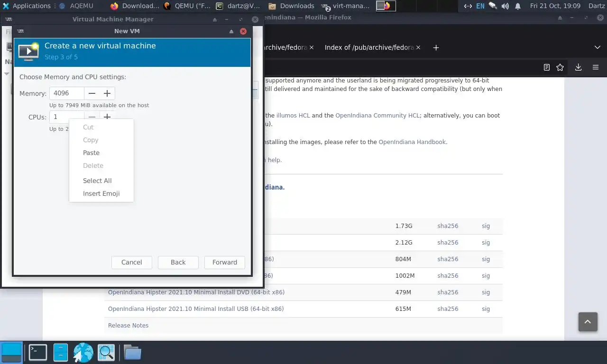Go Back to the previous wizard step
This screenshot has height=364, width=607.
coord(178,262)
